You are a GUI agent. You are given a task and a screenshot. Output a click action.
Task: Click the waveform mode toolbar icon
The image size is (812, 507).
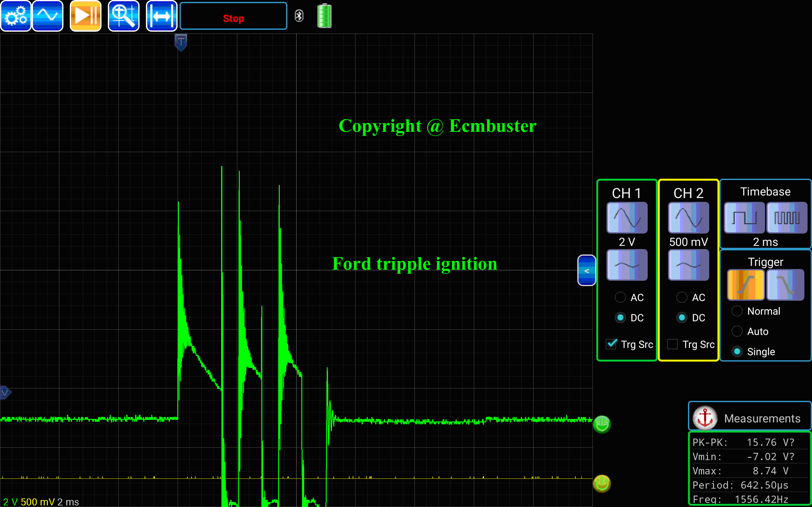tap(48, 16)
